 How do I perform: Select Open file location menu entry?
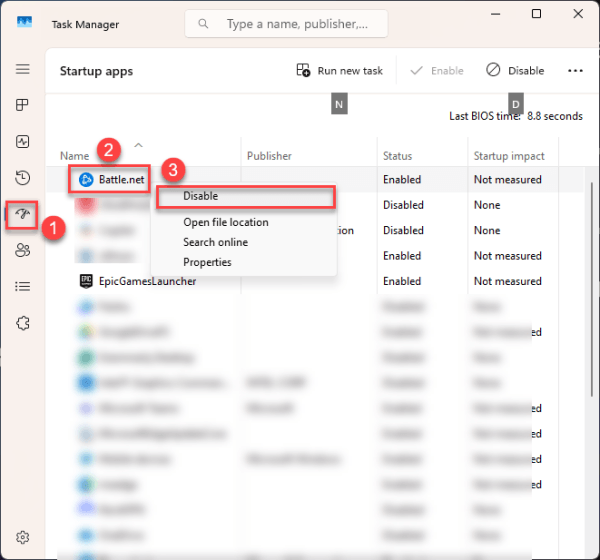[226, 222]
